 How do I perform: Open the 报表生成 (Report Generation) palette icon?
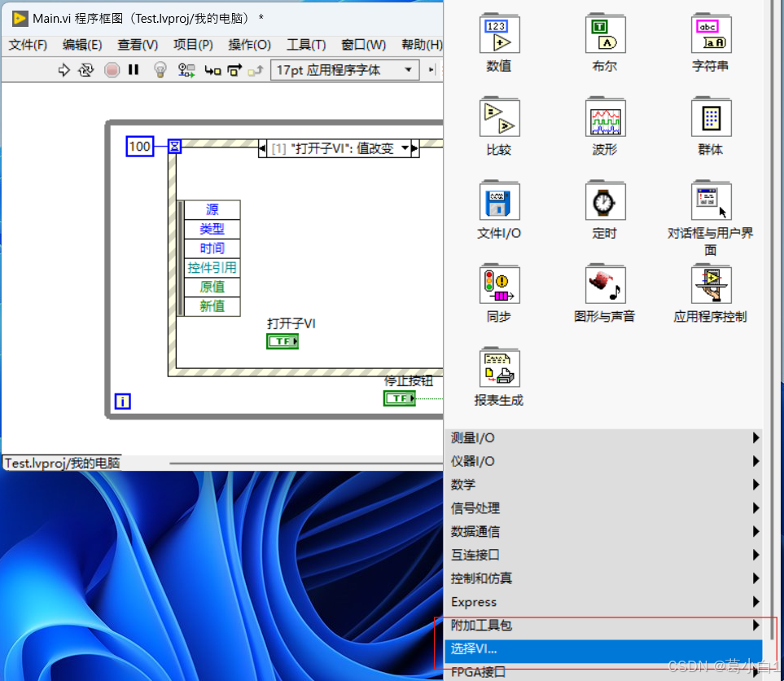pyautogui.click(x=499, y=367)
